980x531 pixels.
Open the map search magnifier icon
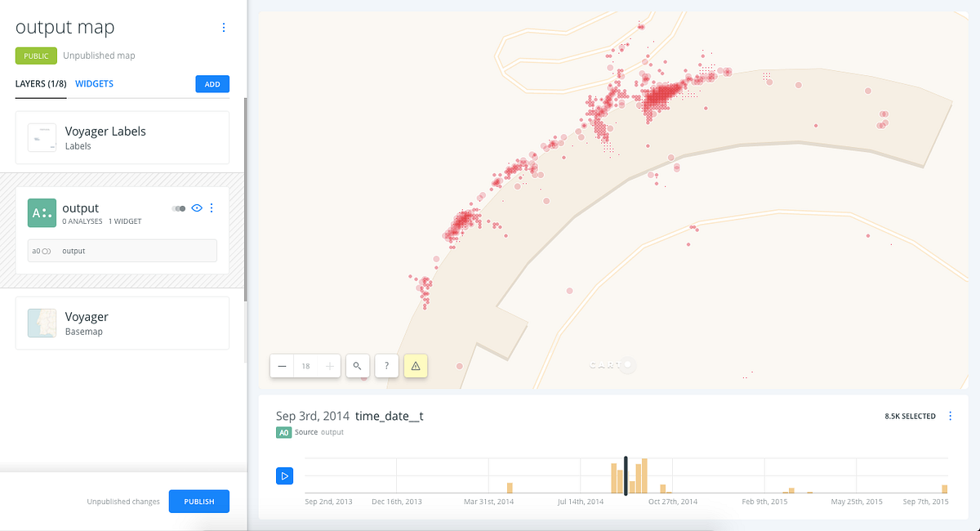click(x=358, y=365)
